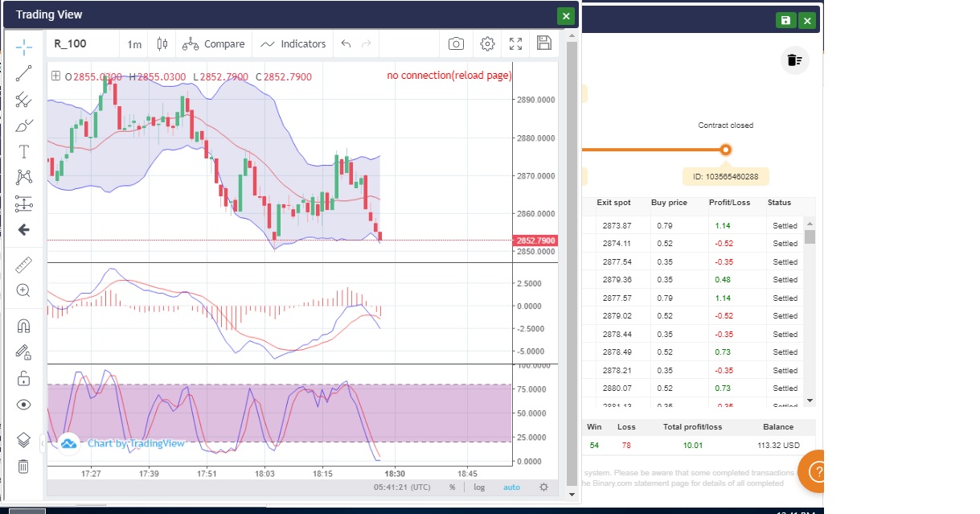Select the crosshair cursor tool
The image size is (980, 514).
(24, 47)
